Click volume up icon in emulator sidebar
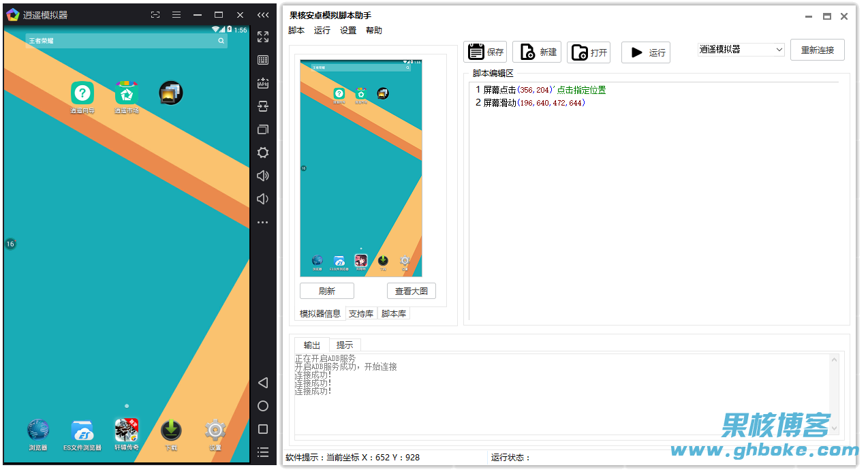 (263, 176)
